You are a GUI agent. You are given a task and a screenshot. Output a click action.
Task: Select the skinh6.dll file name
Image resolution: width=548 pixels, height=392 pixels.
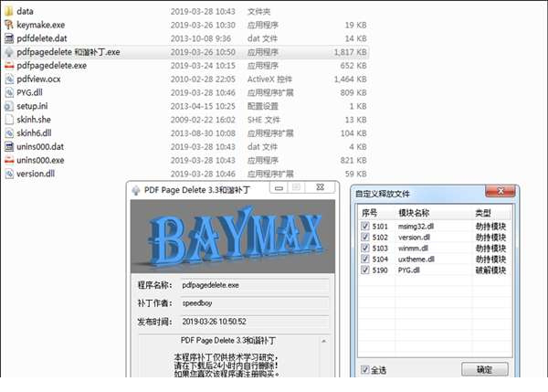click(35, 133)
